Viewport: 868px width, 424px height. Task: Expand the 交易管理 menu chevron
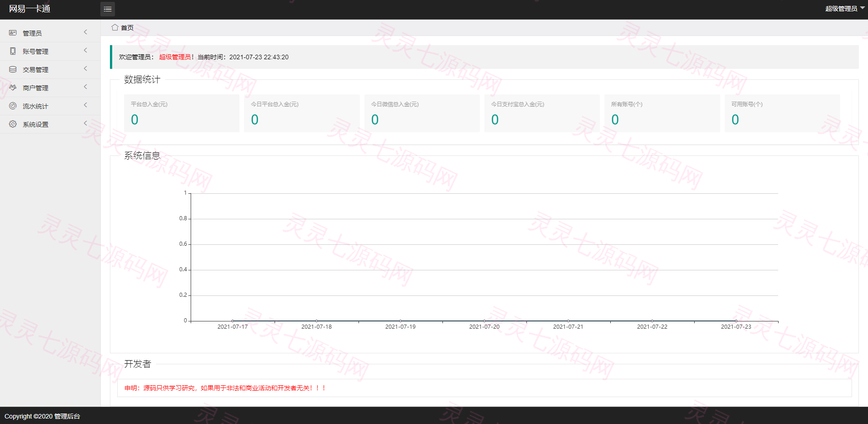click(x=85, y=69)
